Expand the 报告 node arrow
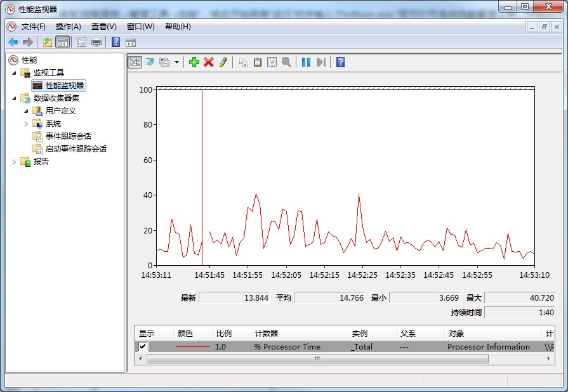Viewport: 568px width, 392px height. pos(14,162)
